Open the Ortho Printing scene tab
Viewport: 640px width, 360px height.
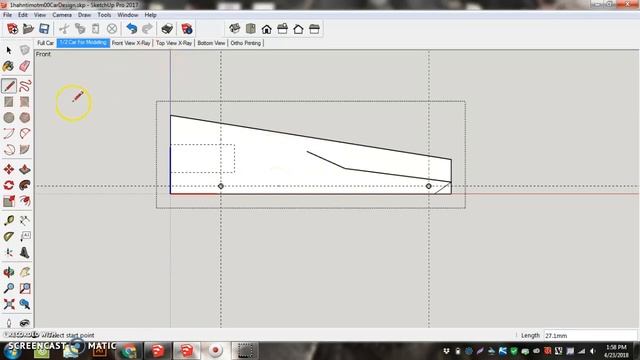[x=245, y=43]
